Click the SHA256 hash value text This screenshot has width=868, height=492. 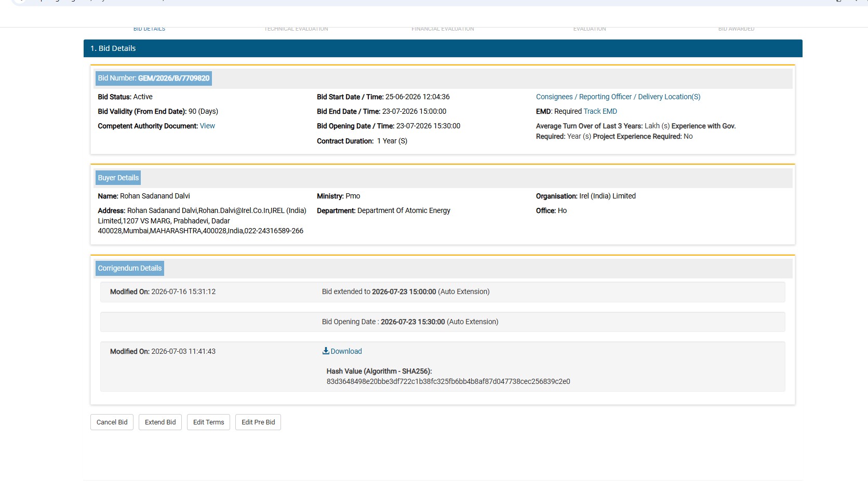(448, 381)
